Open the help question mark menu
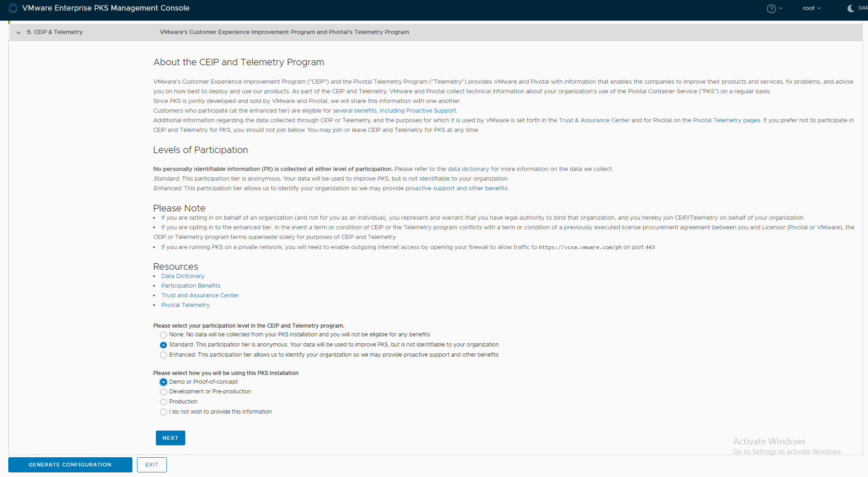This screenshot has width=868, height=477. [774, 8]
